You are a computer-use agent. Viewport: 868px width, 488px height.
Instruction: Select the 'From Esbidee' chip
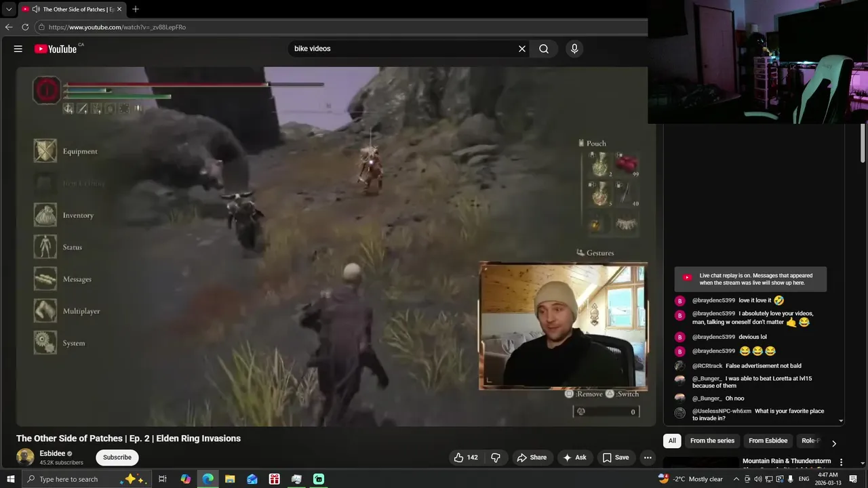coord(768,441)
